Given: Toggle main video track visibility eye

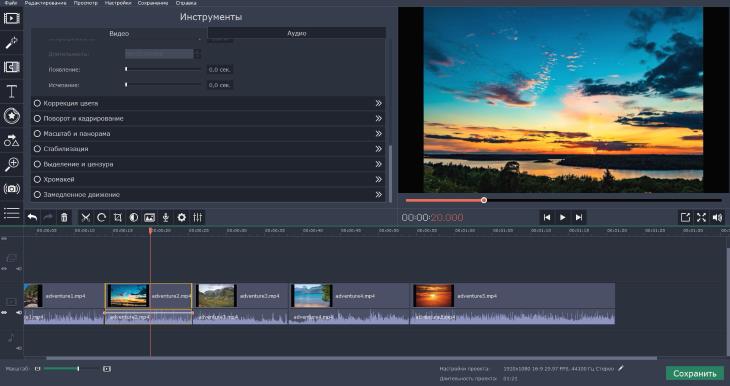Looking at the screenshot, I should click(4, 312).
